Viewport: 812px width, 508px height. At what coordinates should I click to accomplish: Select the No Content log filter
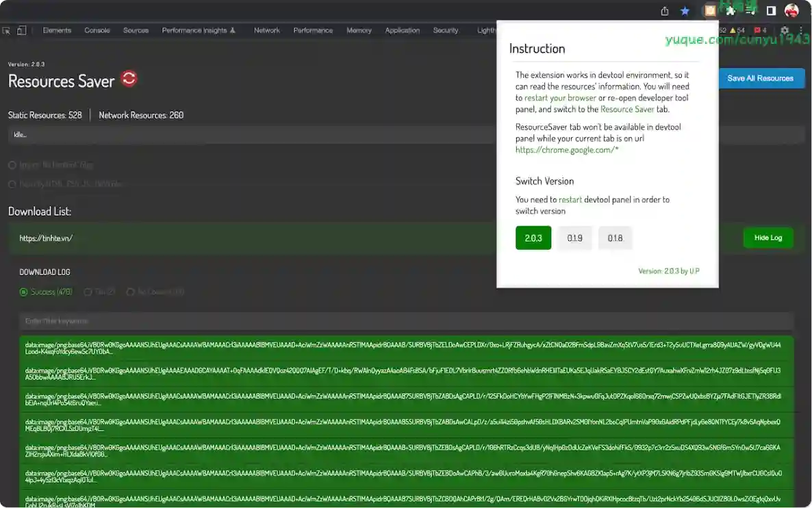[130, 292]
